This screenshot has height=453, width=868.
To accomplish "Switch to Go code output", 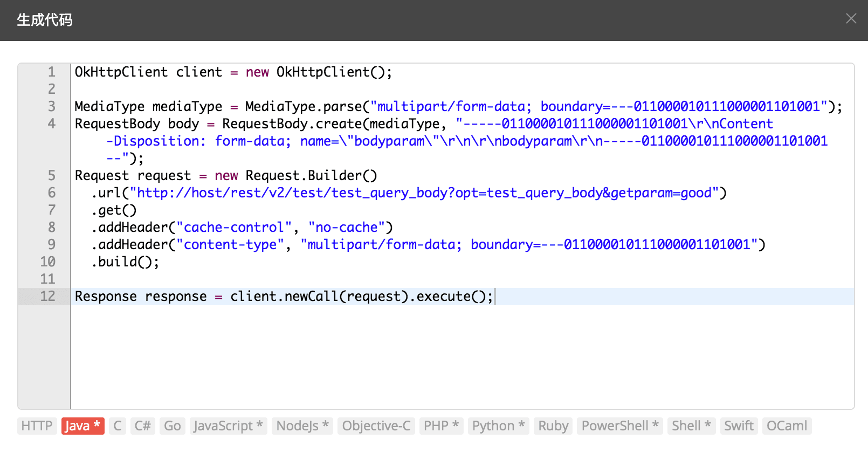I will coord(172,426).
